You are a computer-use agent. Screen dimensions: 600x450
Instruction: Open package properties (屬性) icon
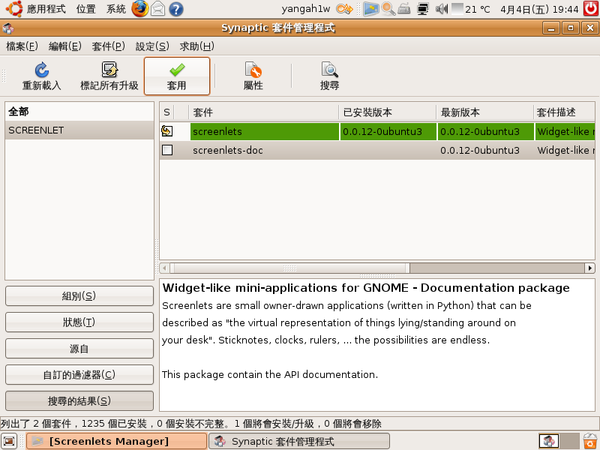(x=253, y=70)
